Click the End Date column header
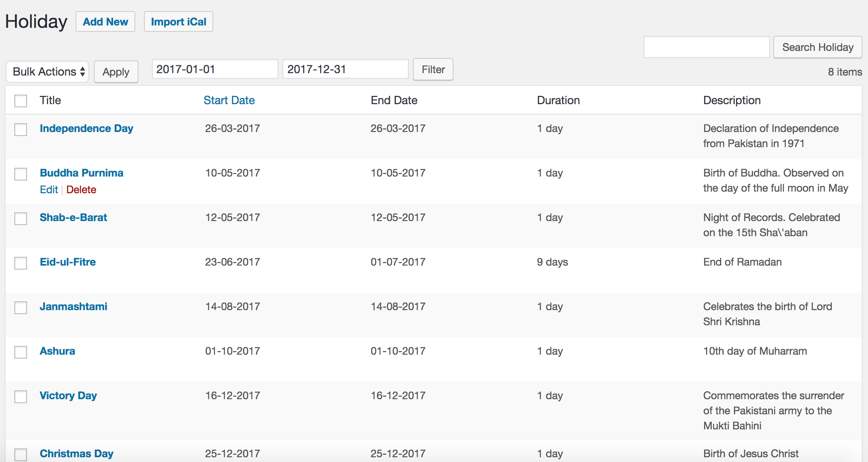 [394, 100]
